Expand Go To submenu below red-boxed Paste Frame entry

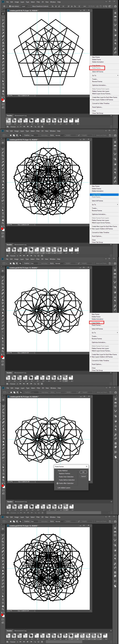coord(104,76)
